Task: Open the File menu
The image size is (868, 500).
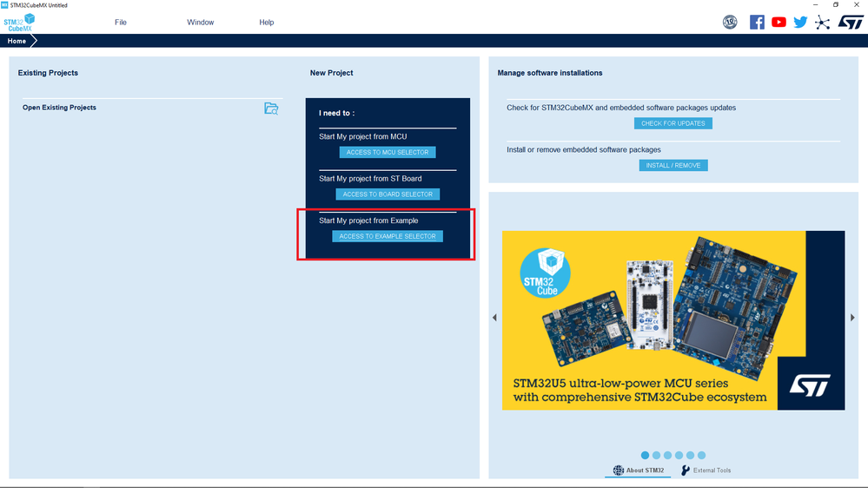Action: click(x=121, y=22)
